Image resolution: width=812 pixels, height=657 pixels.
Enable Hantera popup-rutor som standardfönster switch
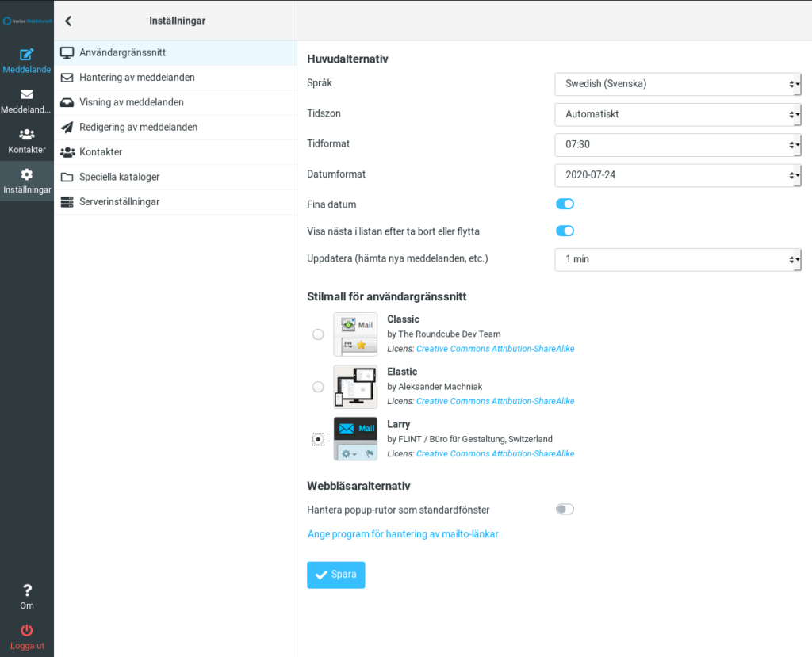pyautogui.click(x=565, y=510)
